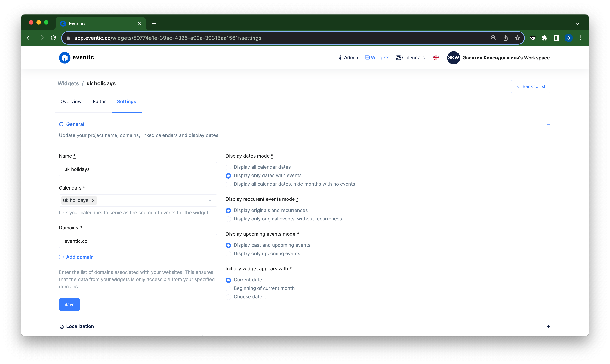
Task: Click the General section heading
Action: (x=75, y=124)
